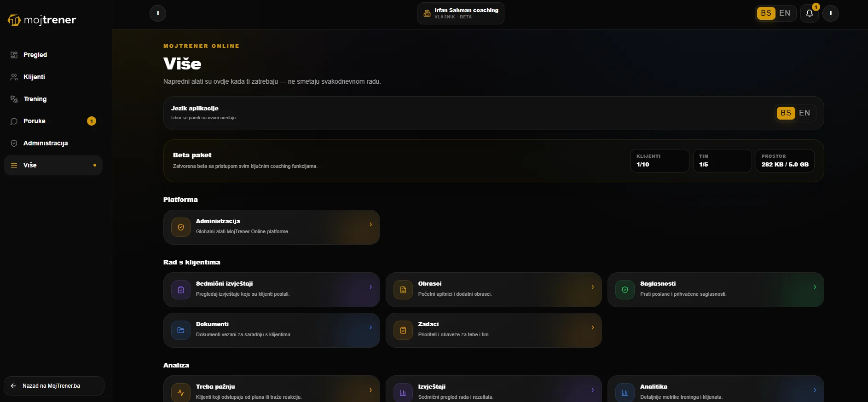Click the Platforma section heading

point(180,200)
